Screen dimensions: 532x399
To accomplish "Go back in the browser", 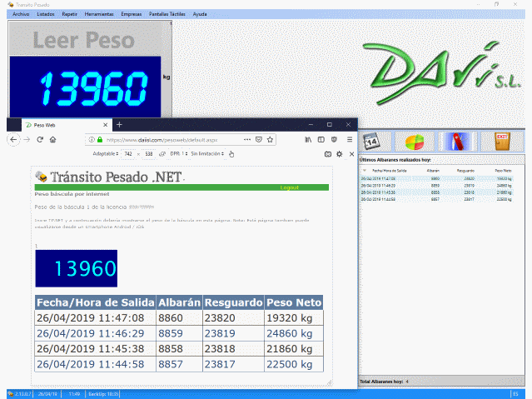I will point(13,140).
